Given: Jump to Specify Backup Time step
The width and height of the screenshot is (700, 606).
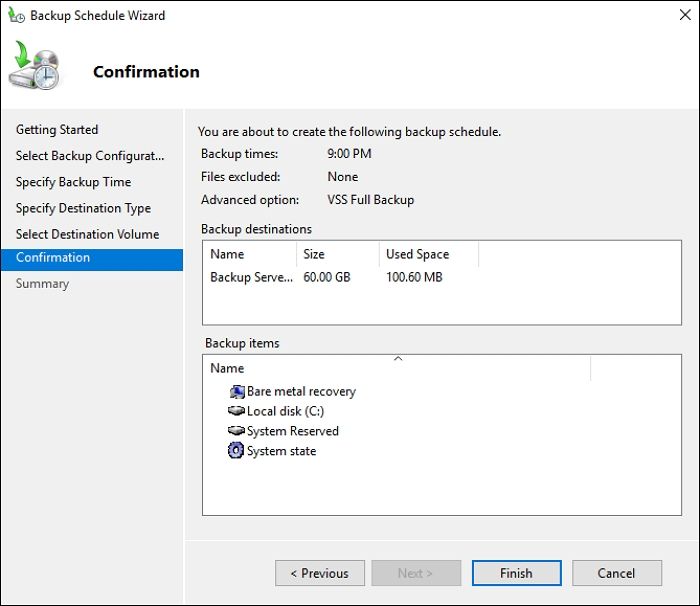Looking at the screenshot, I should [x=73, y=182].
